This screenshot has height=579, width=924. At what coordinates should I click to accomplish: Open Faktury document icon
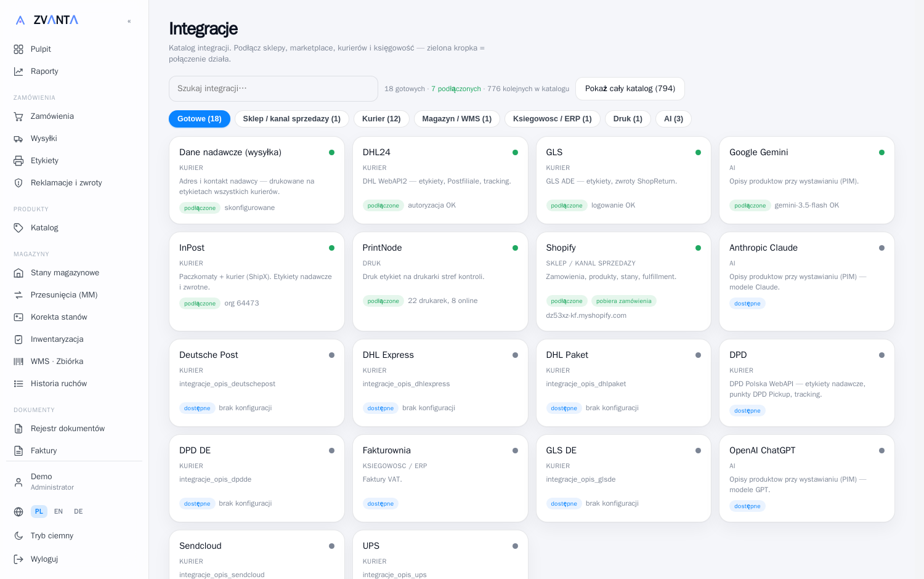[18, 451]
